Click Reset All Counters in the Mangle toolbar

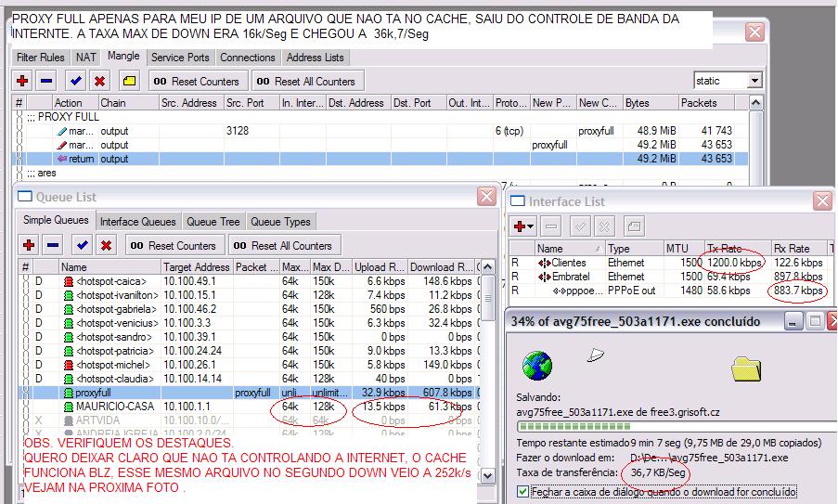click(307, 82)
